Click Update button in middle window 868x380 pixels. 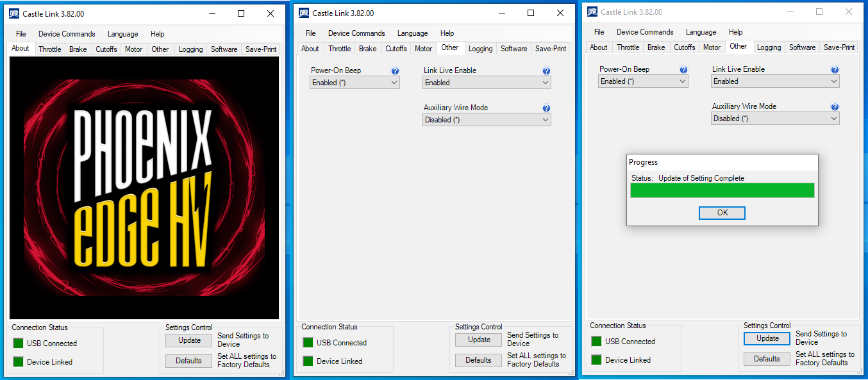coord(479,340)
